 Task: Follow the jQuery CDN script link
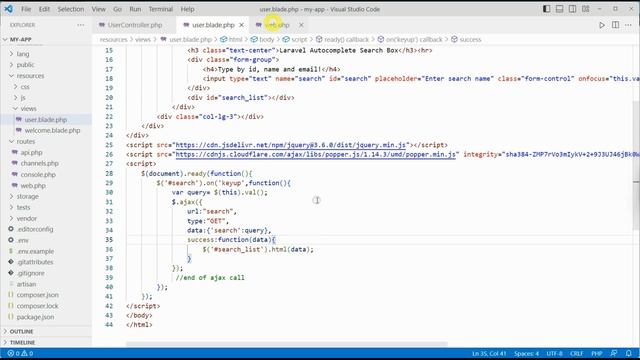pos(291,145)
